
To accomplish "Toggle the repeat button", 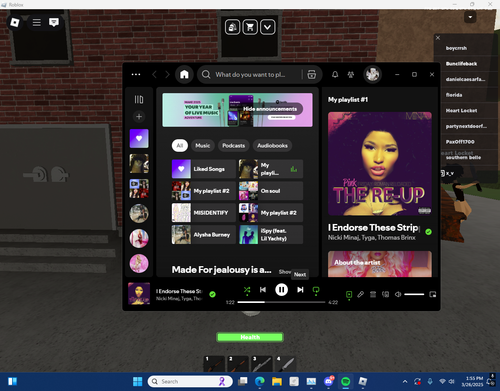I will coord(316,290).
